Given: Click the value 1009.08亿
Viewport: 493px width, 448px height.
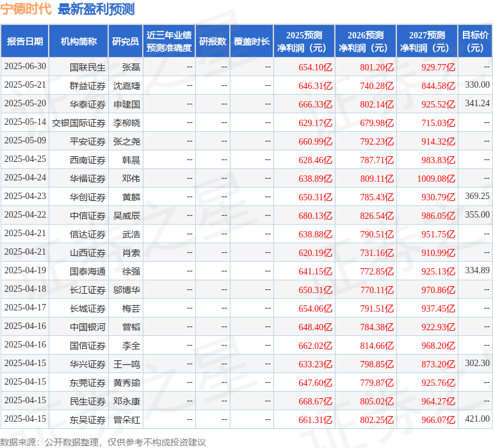Looking at the screenshot, I should tap(436, 179).
